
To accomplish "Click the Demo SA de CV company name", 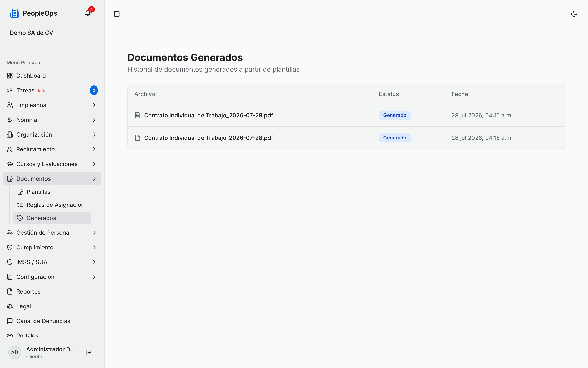I will [x=31, y=33].
